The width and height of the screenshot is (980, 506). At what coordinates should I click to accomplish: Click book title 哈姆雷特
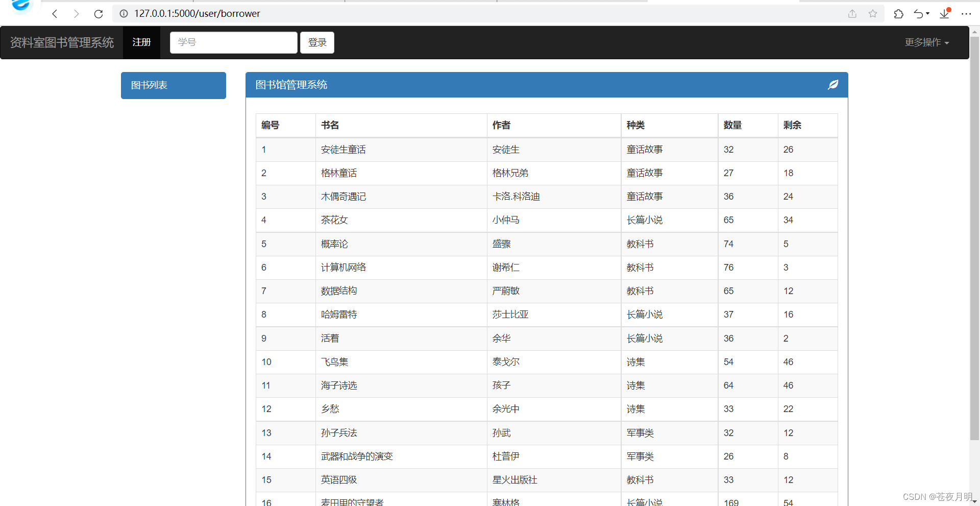coord(339,315)
